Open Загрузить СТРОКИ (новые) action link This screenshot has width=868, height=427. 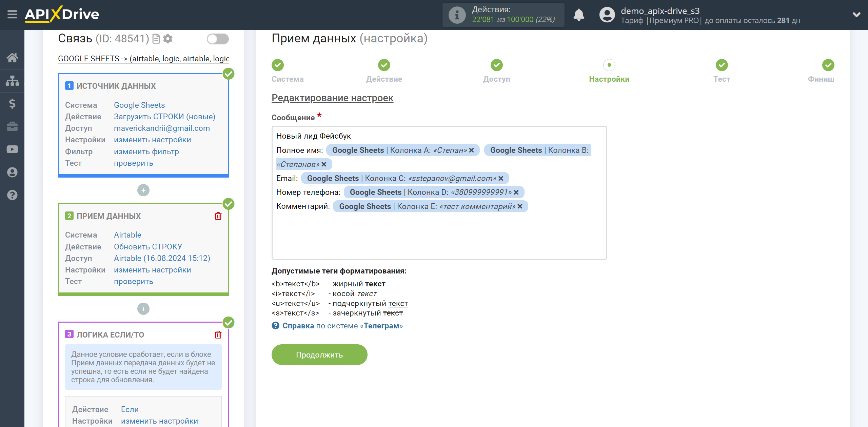point(164,117)
